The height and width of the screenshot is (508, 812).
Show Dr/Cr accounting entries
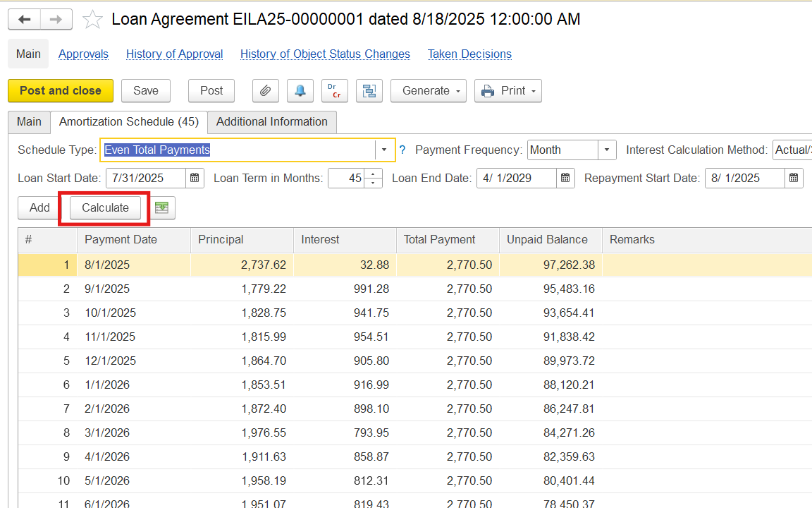[334, 91]
